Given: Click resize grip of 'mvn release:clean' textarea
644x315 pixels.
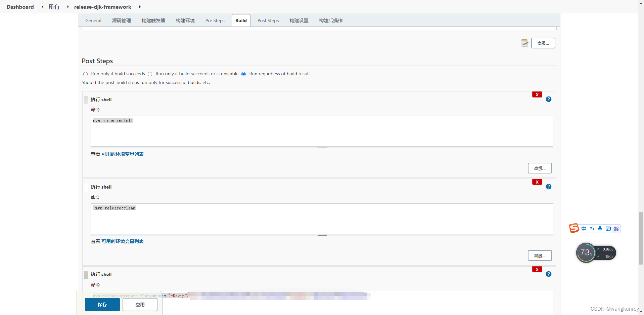Looking at the screenshot, I should pos(322,235).
